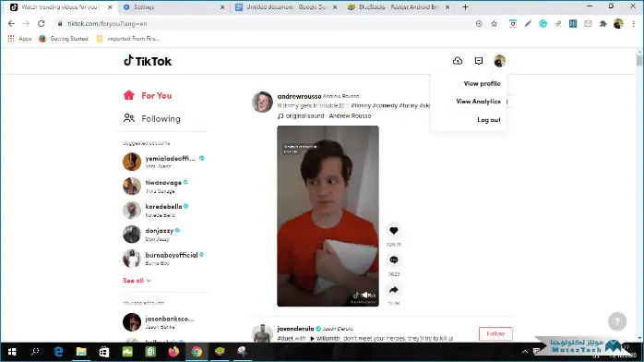Screen dimensions: 644x362
Task: Open taskbar search magnifier
Action: [35, 352]
